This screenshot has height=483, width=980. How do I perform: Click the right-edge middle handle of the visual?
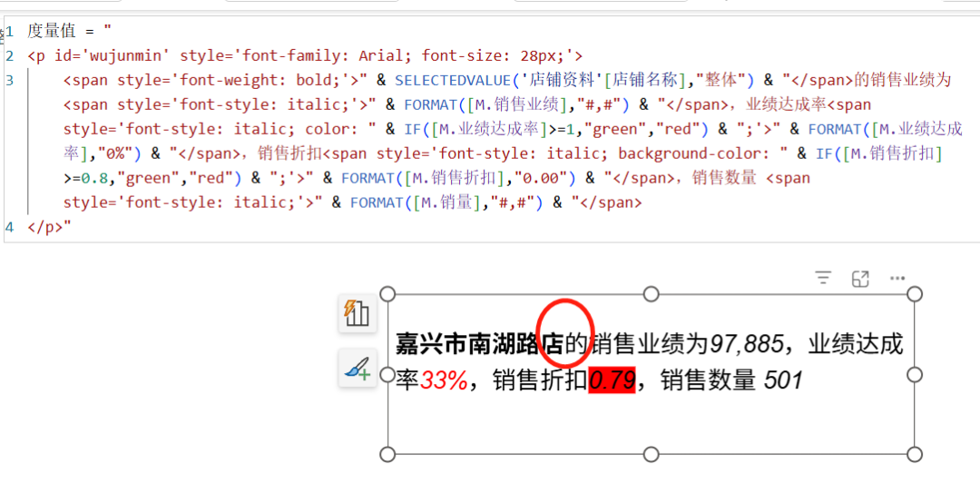(x=915, y=375)
